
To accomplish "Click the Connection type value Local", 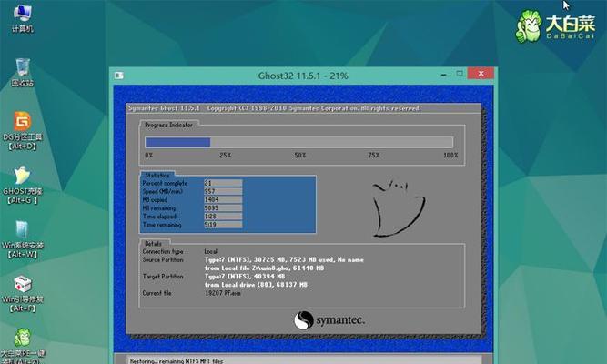I will (x=211, y=251).
